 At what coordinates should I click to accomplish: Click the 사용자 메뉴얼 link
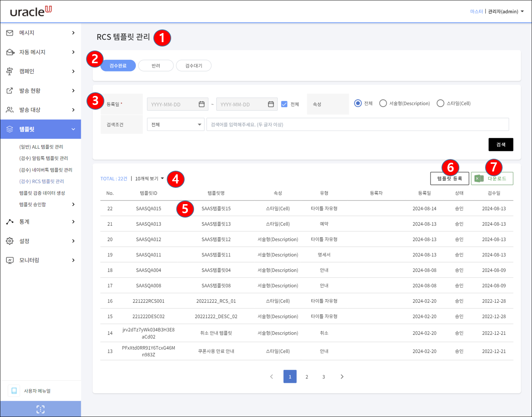coord(37,391)
